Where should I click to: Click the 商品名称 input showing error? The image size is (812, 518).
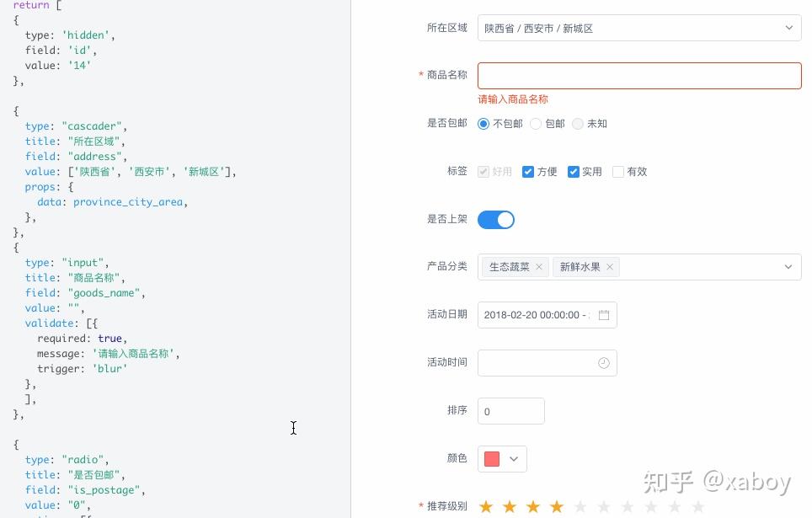pos(638,75)
